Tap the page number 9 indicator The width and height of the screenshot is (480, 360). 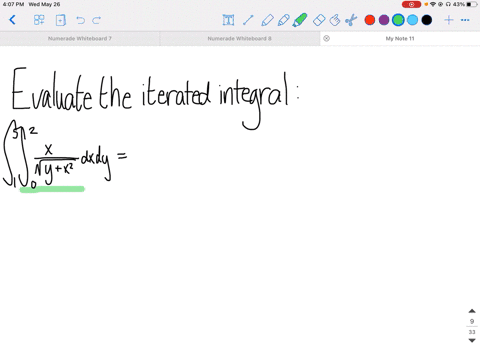coord(472,321)
